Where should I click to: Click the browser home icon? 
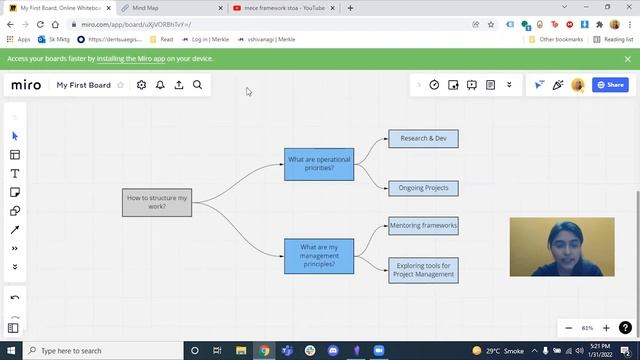tap(55, 24)
